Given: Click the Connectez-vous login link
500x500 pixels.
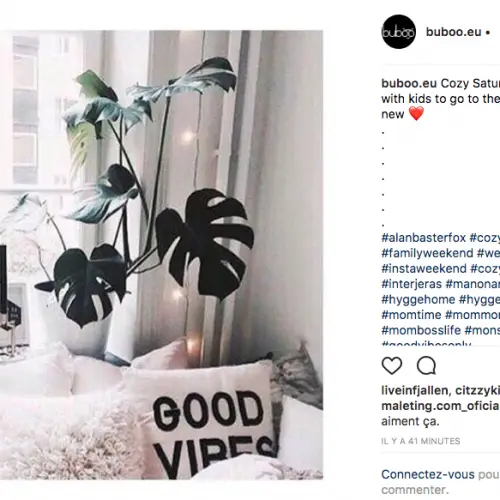Looking at the screenshot, I should 428,474.
